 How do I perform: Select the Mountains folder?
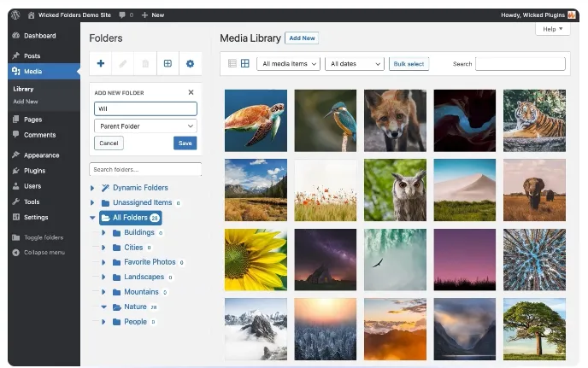pos(139,292)
